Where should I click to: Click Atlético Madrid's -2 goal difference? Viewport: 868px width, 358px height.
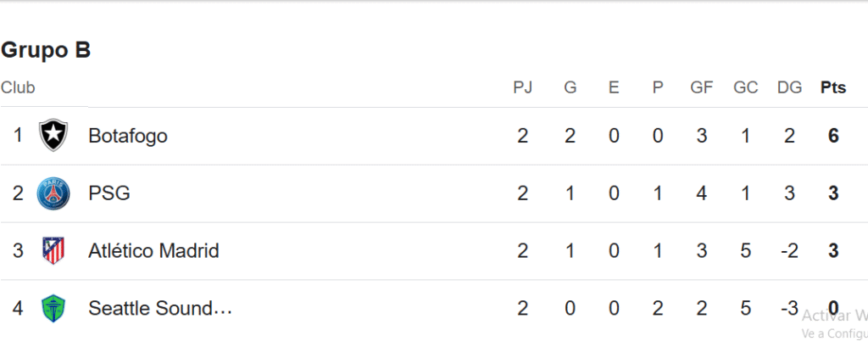pyautogui.click(x=789, y=251)
